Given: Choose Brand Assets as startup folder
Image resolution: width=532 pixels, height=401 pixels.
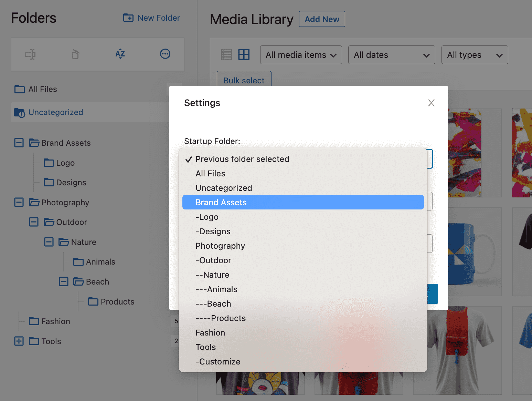Looking at the screenshot, I should (x=221, y=202).
